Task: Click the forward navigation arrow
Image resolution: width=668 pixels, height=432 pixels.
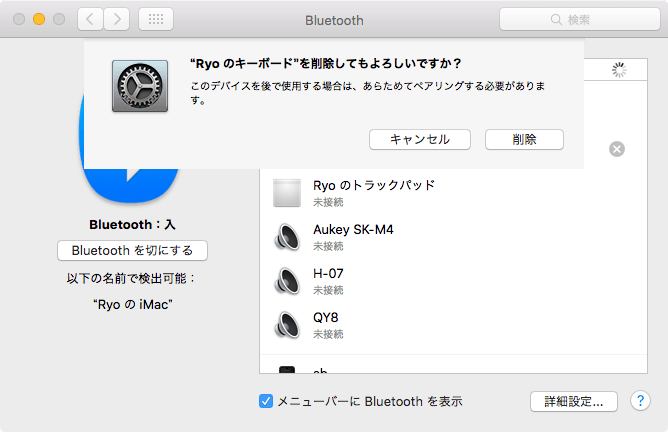Action: tap(117, 19)
